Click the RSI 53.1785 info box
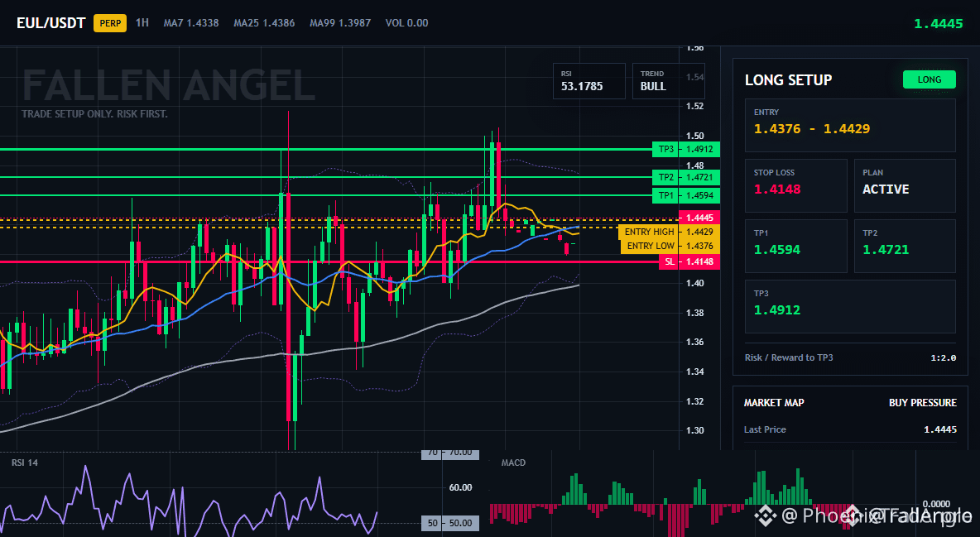Image resolution: width=980 pixels, height=537 pixels. click(588, 81)
